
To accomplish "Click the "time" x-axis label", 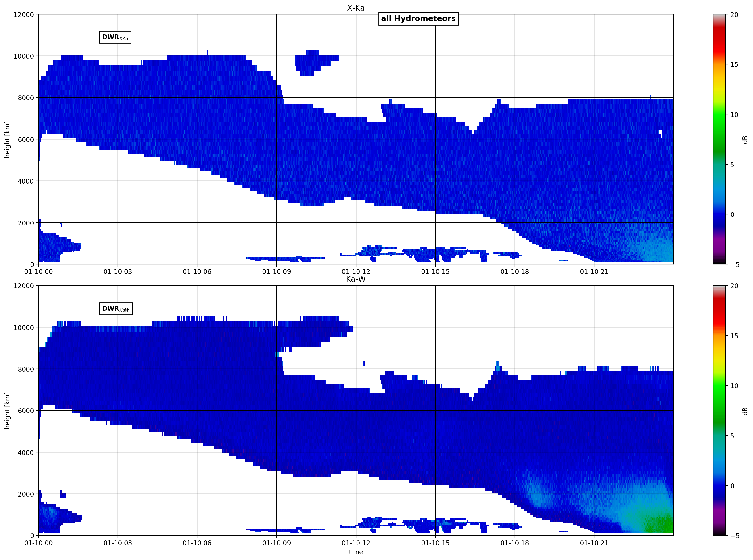I will tap(356, 552).
